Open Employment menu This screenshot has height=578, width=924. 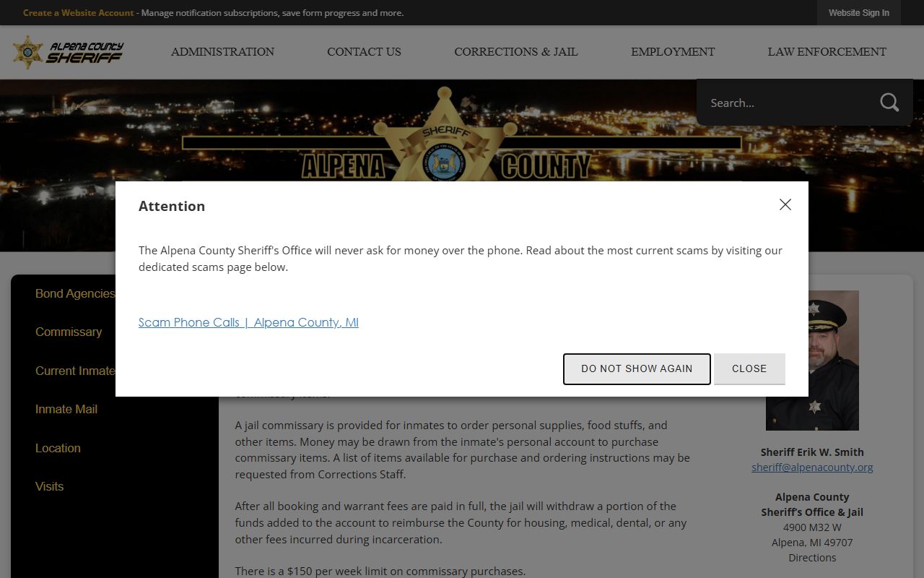pos(673,52)
